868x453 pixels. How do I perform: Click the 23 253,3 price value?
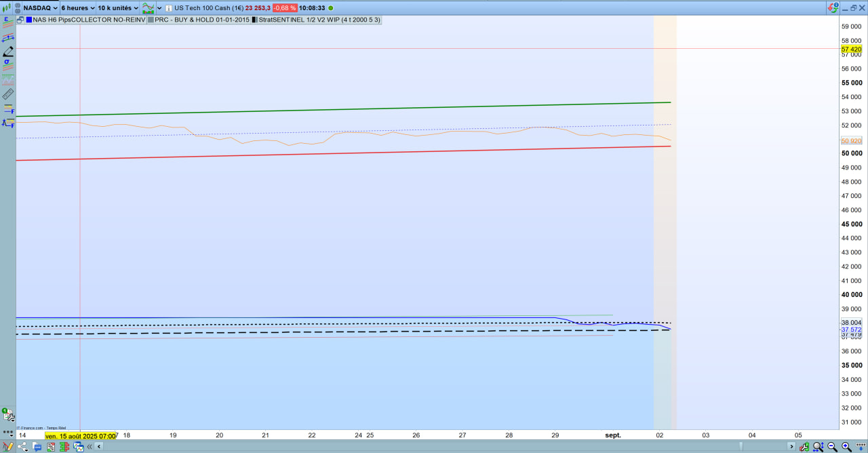click(258, 8)
